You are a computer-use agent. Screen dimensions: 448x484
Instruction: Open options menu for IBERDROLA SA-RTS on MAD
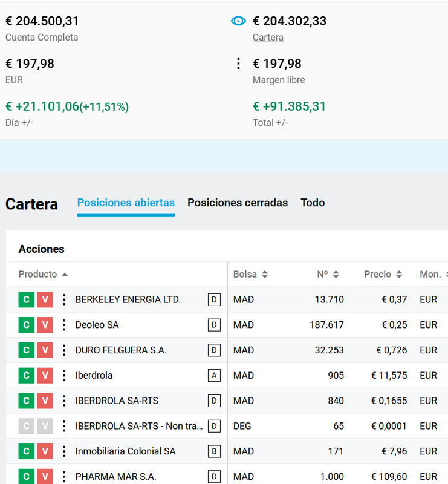coord(64,401)
